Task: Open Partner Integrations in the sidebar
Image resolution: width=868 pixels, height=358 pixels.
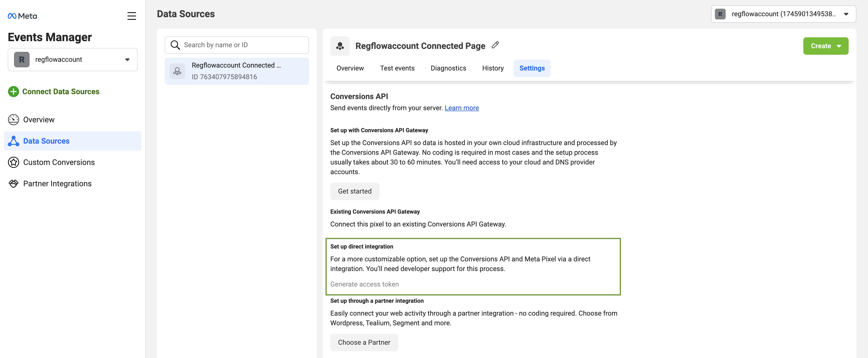Action: pyautogui.click(x=72, y=183)
